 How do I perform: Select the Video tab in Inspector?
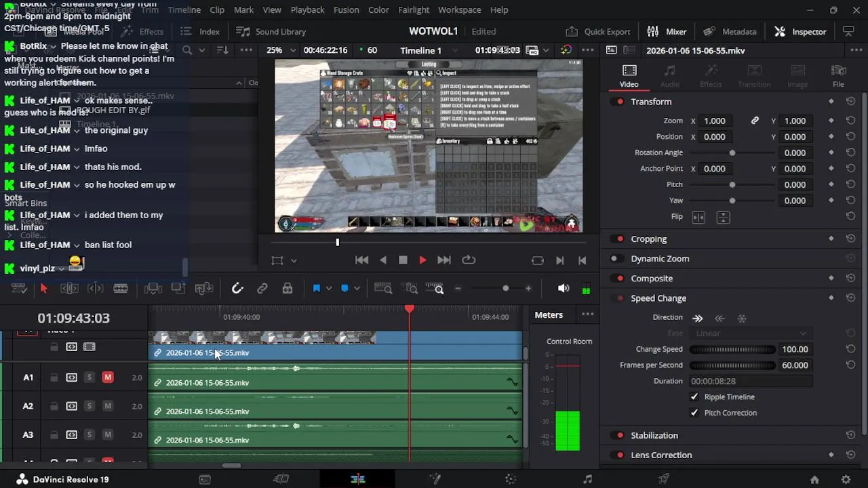[629, 76]
